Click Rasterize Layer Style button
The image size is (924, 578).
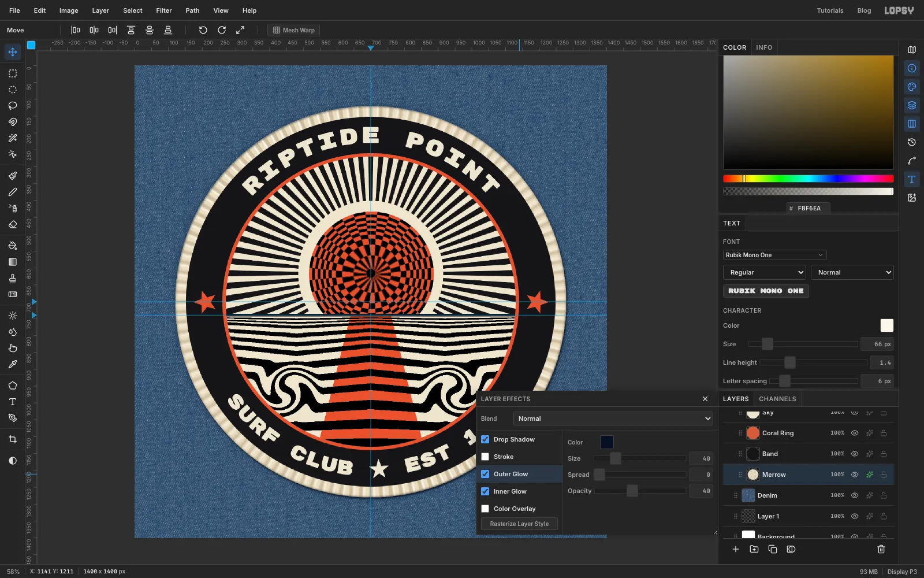[x=519, y=524]
